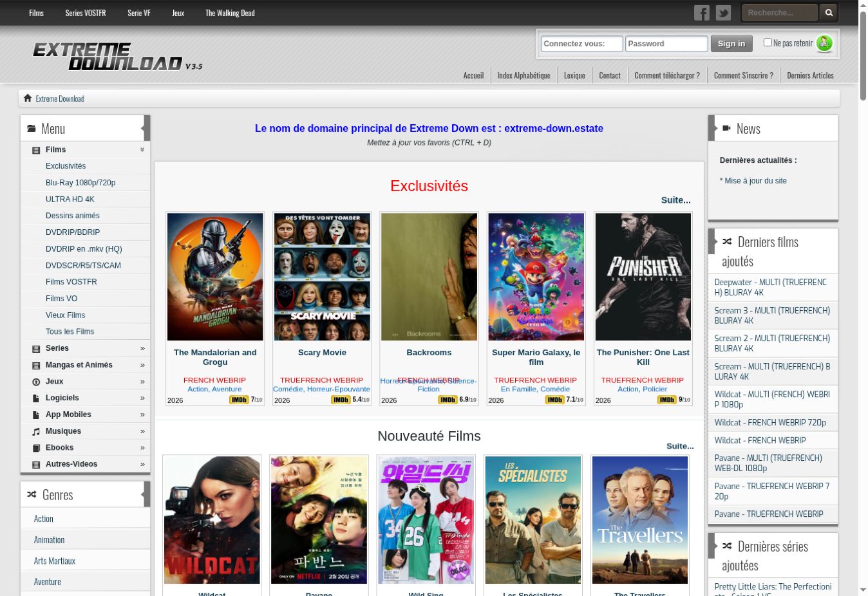Click the home icon in the breadcrumb
The image size is (868, 596).
pyautogui.click(x=28, y=98)
